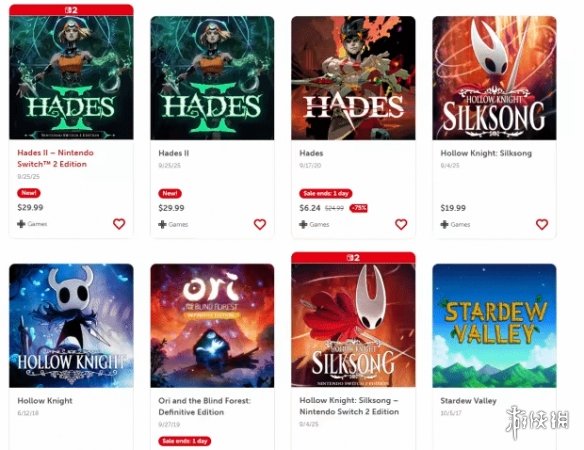
Task: Click Games icon under Hades II Switch 2 Edition
Action: tap(21, 224)
